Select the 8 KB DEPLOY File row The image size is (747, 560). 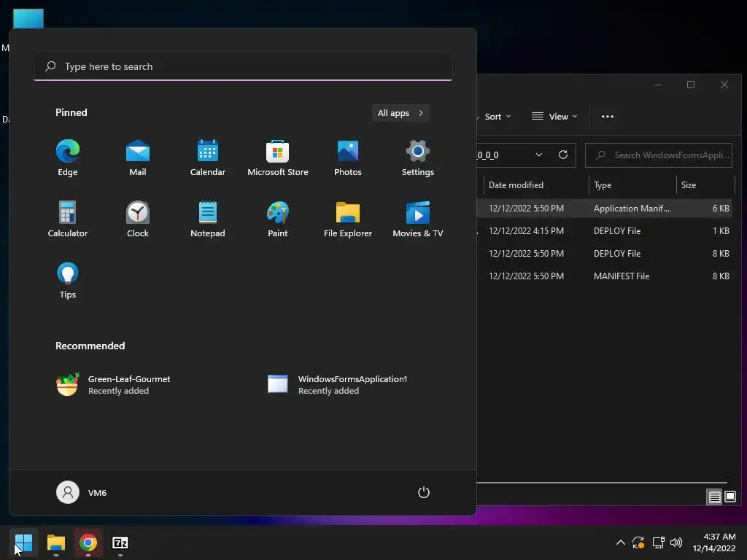point(604,254)
